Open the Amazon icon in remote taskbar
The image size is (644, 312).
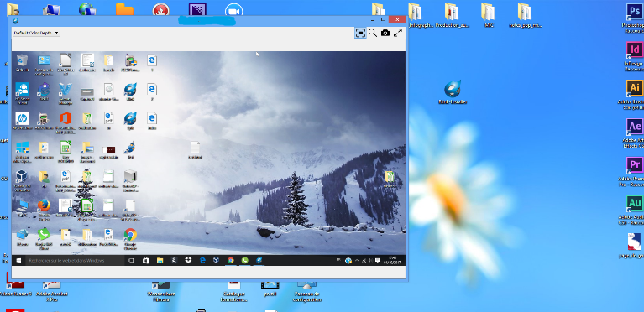coord(174,260)
